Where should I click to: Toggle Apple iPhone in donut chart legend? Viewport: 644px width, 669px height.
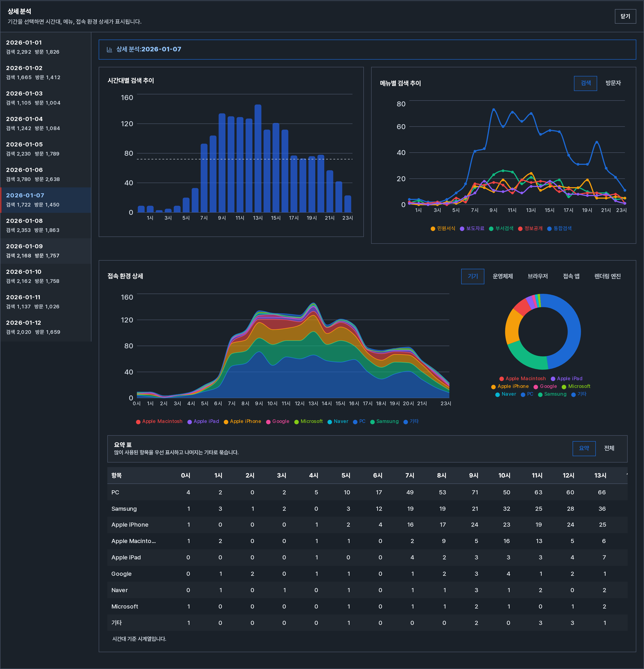510,386
